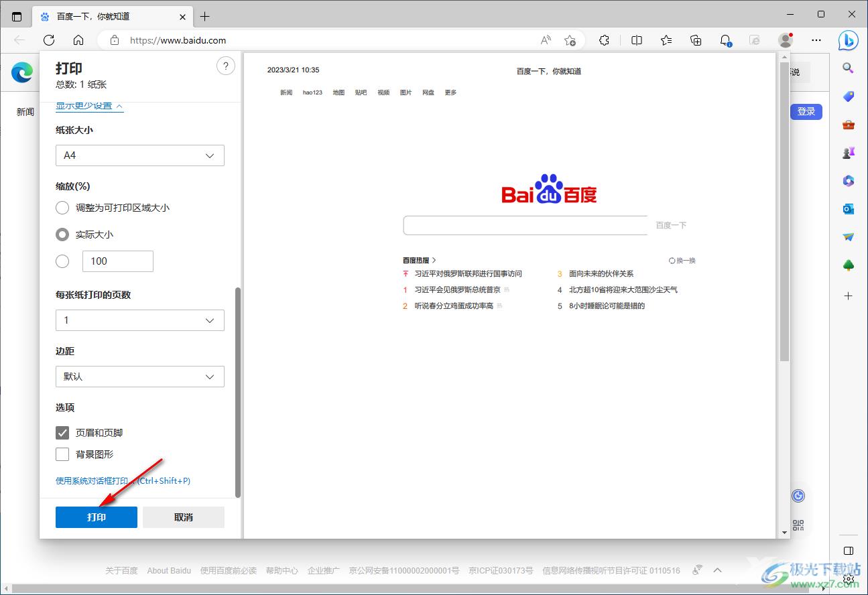The image size is (868, 595).
Task: Open sidebar Microsoft 365 icon
Action: pos(848,181)
